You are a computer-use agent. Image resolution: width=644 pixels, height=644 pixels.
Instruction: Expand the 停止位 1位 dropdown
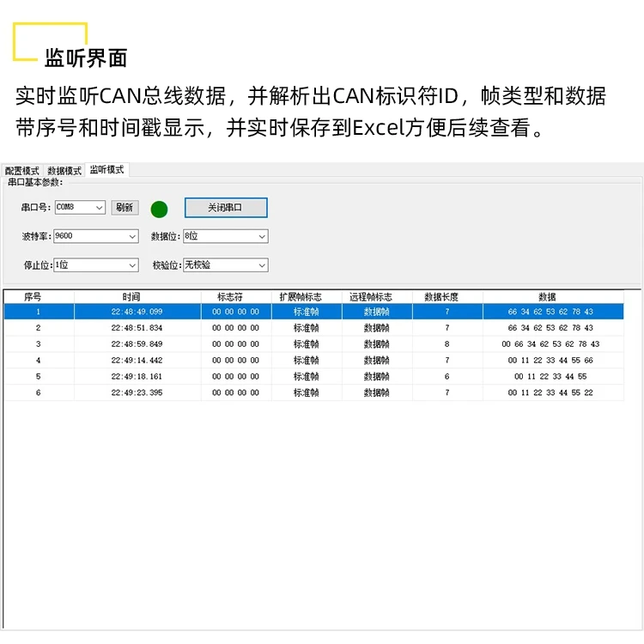[96, 265]
